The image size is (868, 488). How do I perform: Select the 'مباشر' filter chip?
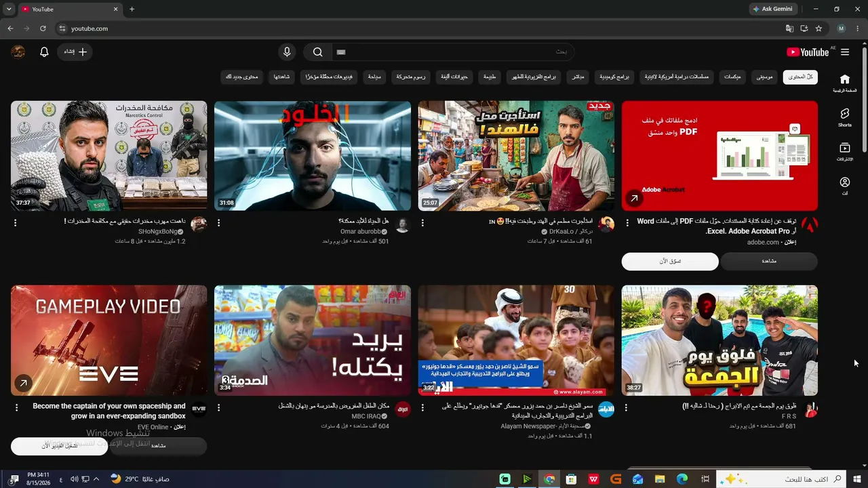578,77
